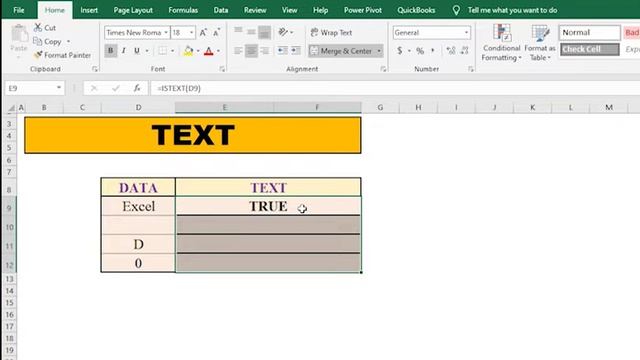640x360 pixels.
Task: Apply accounting dollar format
Action: click(400, 51)
